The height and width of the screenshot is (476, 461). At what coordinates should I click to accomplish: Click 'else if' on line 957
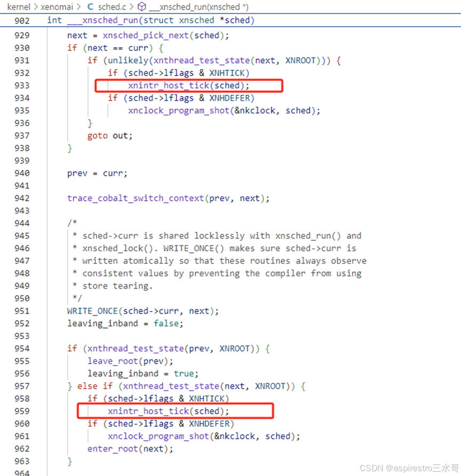(x=95, y=386)
